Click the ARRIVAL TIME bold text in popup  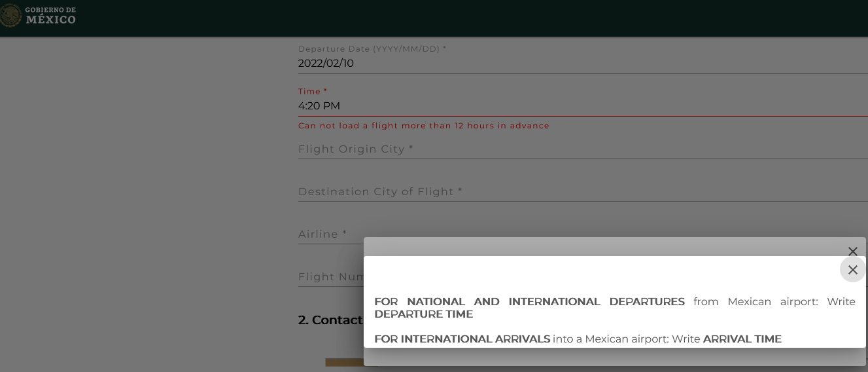coord(742,339)
